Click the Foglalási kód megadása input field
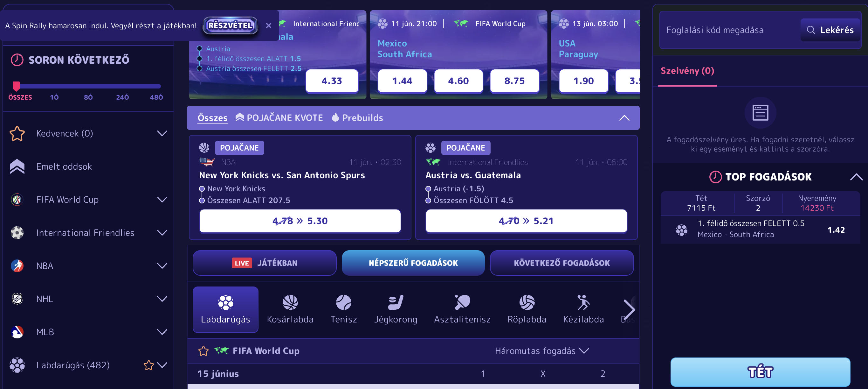868x389 pixels. [x=730, y=30]
